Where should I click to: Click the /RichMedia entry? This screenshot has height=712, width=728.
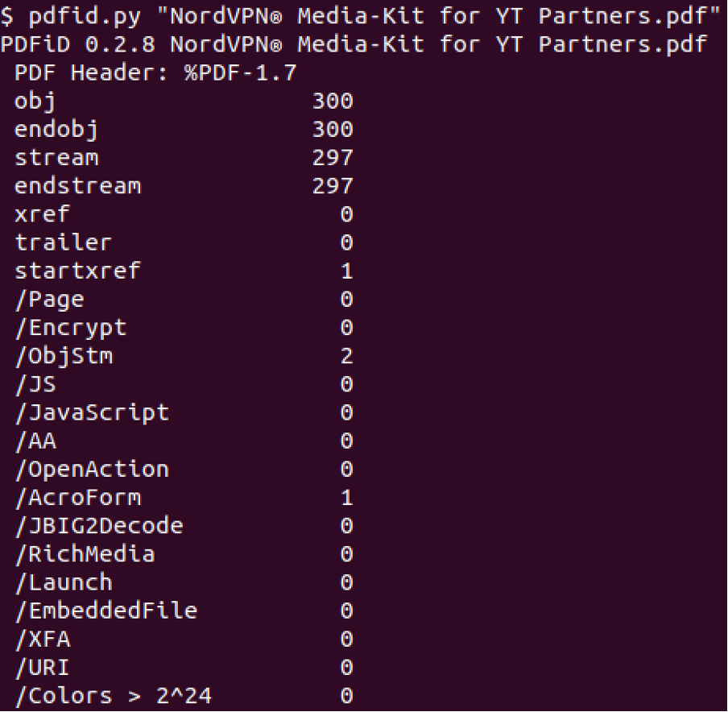85,555
